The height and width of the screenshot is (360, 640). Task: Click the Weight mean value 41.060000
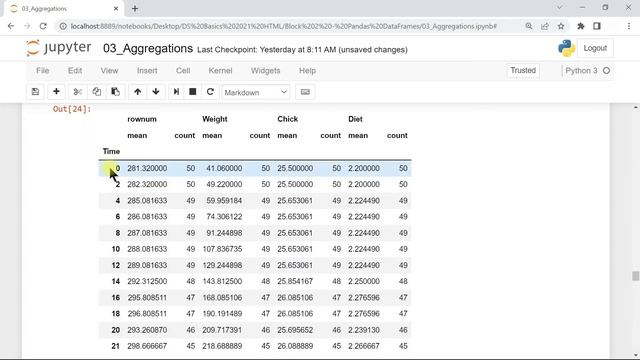(224, 168)
